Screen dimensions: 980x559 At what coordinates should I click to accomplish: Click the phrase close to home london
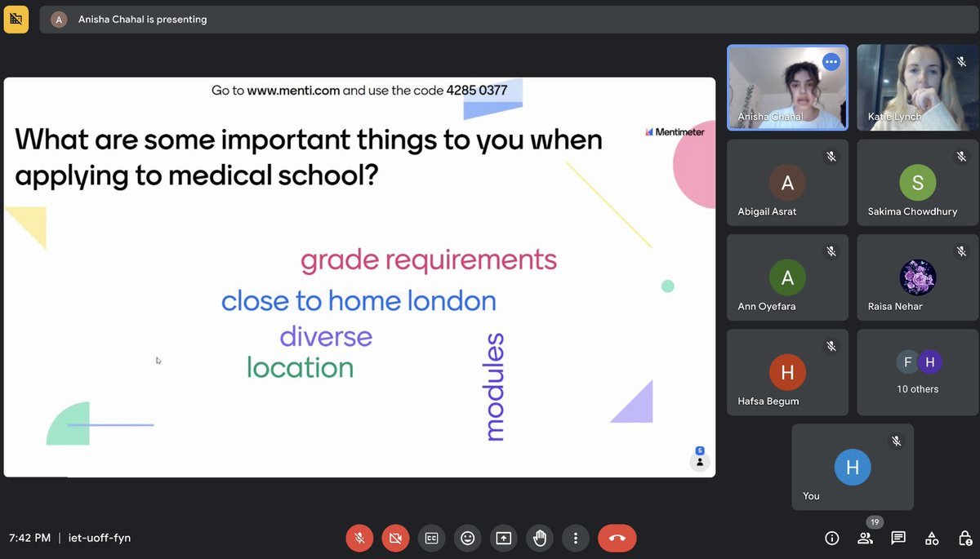(x=359, y=301)
